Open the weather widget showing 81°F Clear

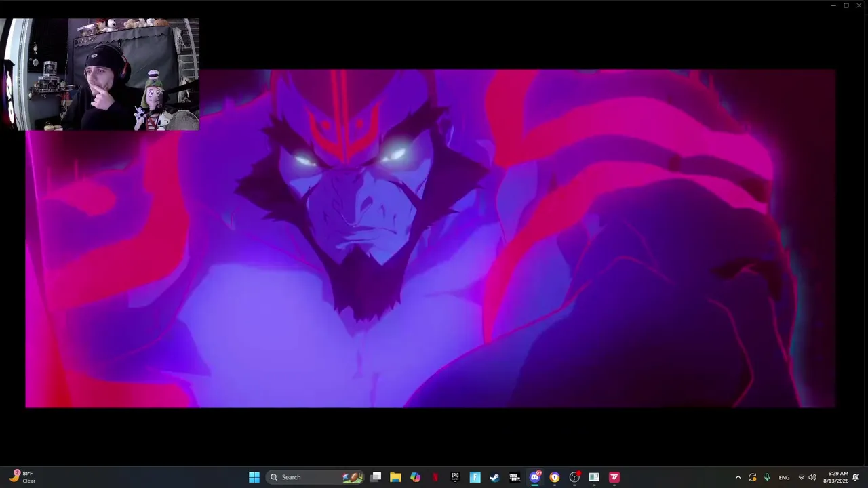pyautogui.click(x=22, y=477)
